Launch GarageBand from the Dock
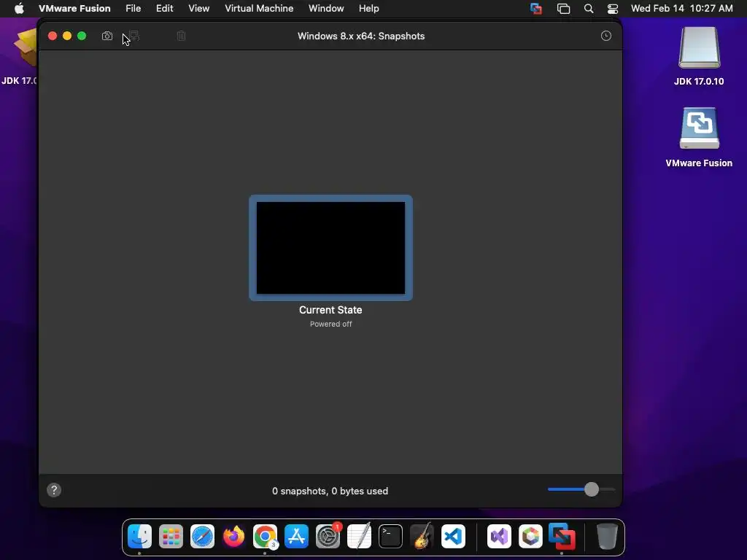 point(422,537)
